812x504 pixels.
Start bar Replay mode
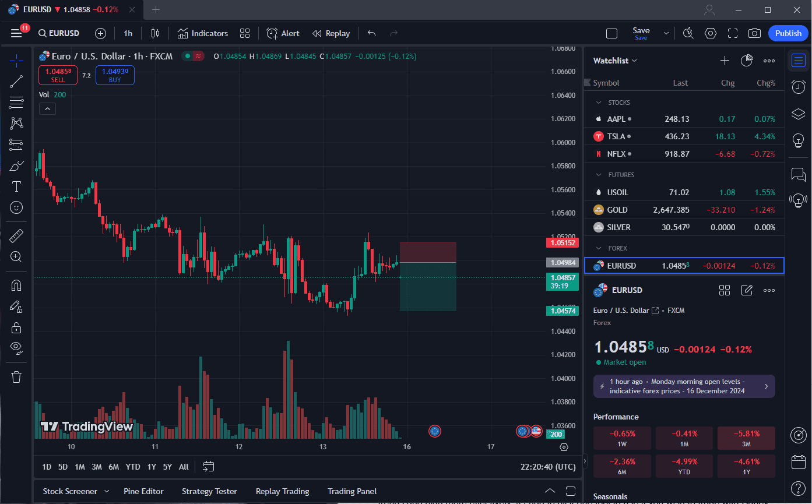tap(331, 33)
